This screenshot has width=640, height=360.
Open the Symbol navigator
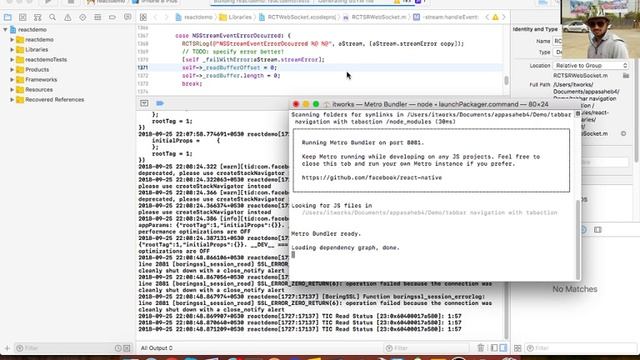pyautogui.click(x=38, y=17)
